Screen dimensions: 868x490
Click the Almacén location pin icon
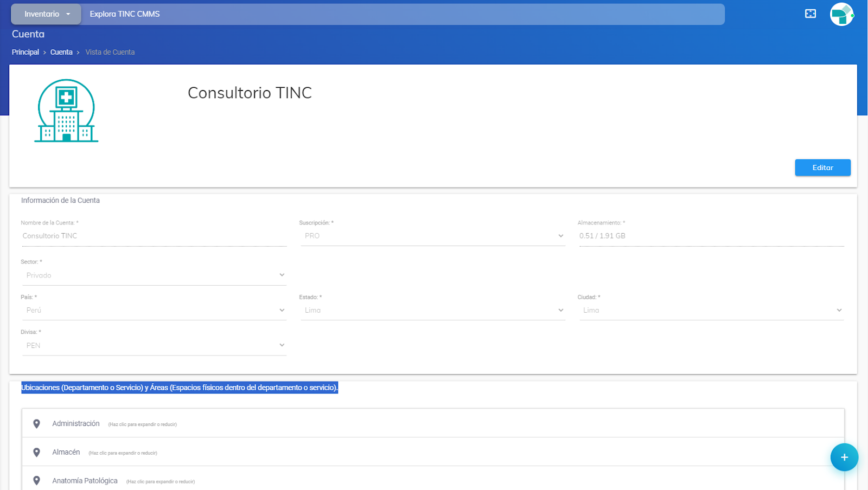36,453
